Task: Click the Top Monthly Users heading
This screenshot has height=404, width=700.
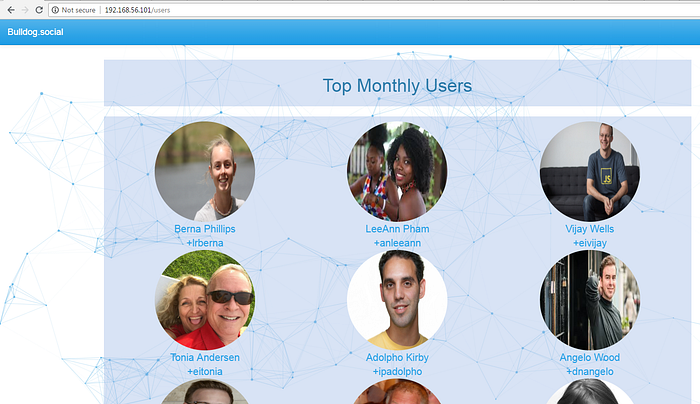Action: coord(397,86)
